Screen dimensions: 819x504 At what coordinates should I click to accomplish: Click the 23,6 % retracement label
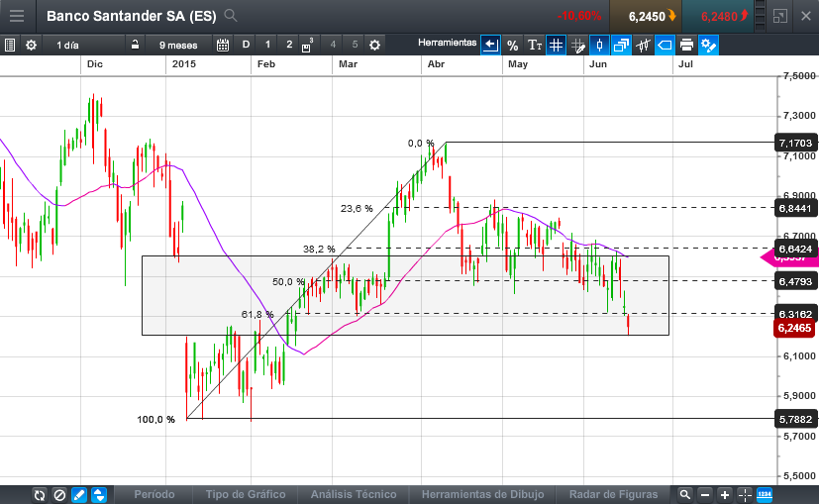pos(357,209)
